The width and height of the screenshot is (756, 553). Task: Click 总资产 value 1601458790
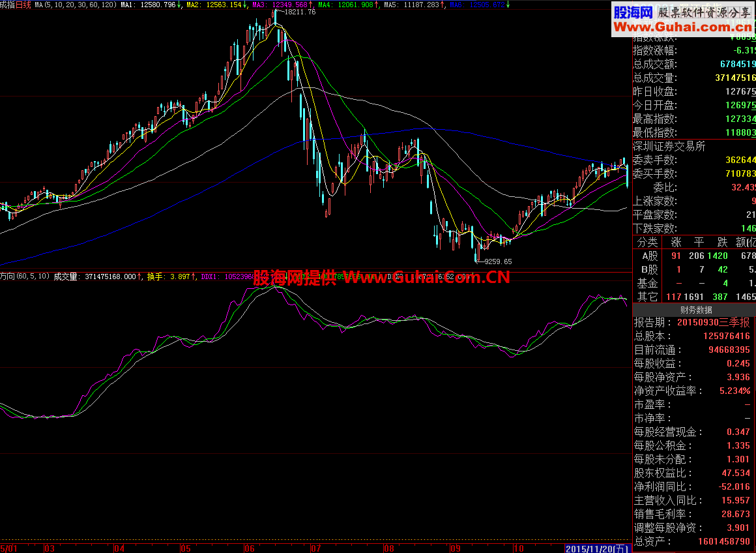pyautogui.click(x=723, y=541)
